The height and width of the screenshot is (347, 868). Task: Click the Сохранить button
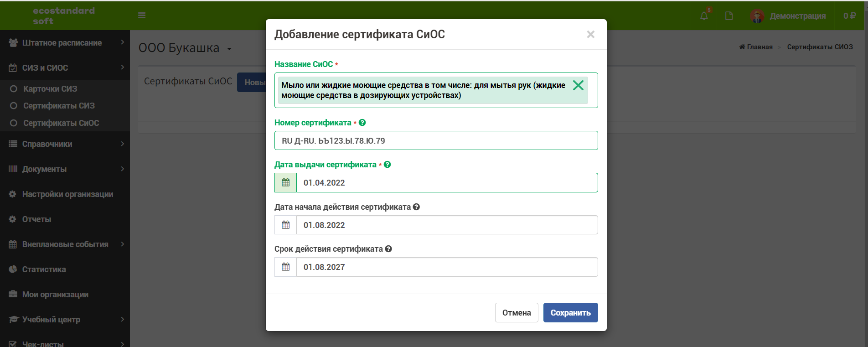tap(570, 313)
